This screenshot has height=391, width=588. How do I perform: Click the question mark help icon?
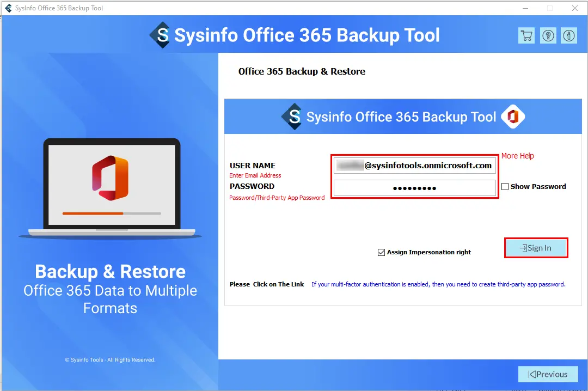pos(548,35)
